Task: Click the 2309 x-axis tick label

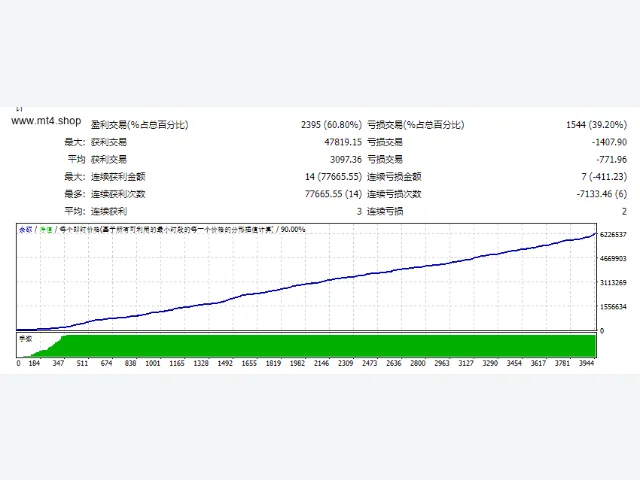Action: pyautogui.click(x=346, y=363)
